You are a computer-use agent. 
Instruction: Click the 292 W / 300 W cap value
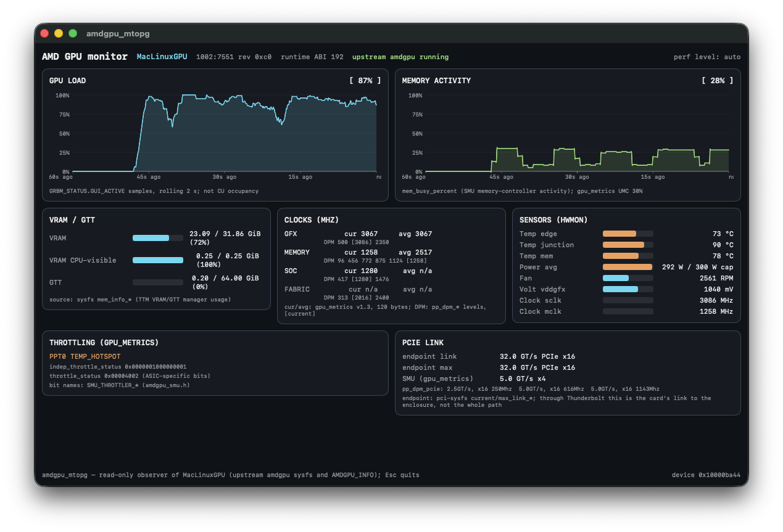pos(698,267)
